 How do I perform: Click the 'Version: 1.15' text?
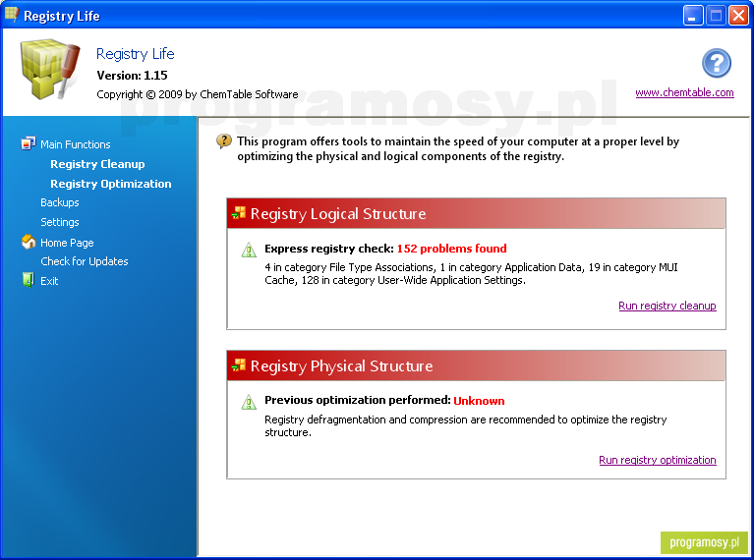[133, 76]
